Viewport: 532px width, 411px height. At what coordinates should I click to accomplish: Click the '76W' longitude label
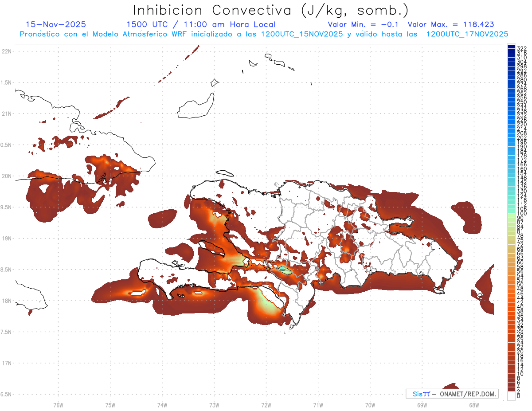tap(58, 404)
